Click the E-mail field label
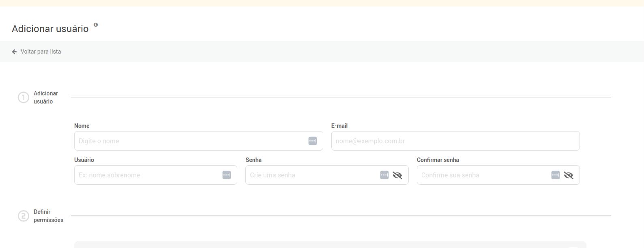The image size is (644, 248). coord(339,126)
